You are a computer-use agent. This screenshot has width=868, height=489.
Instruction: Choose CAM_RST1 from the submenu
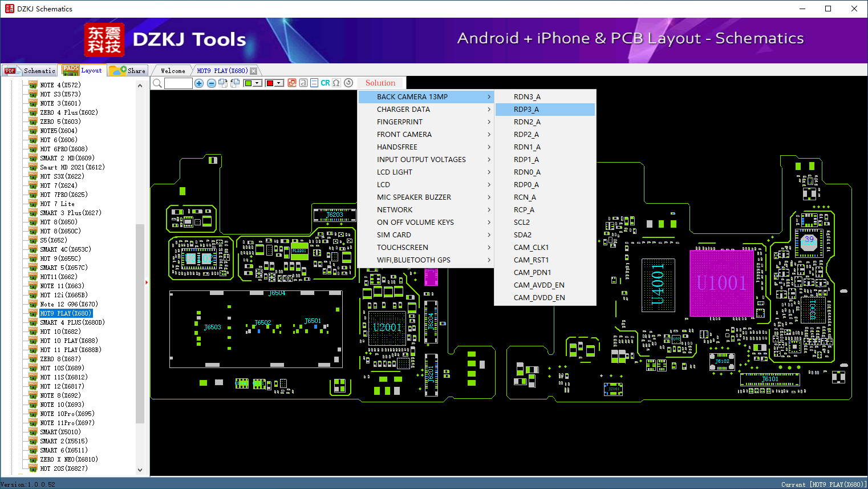point(545,260)
